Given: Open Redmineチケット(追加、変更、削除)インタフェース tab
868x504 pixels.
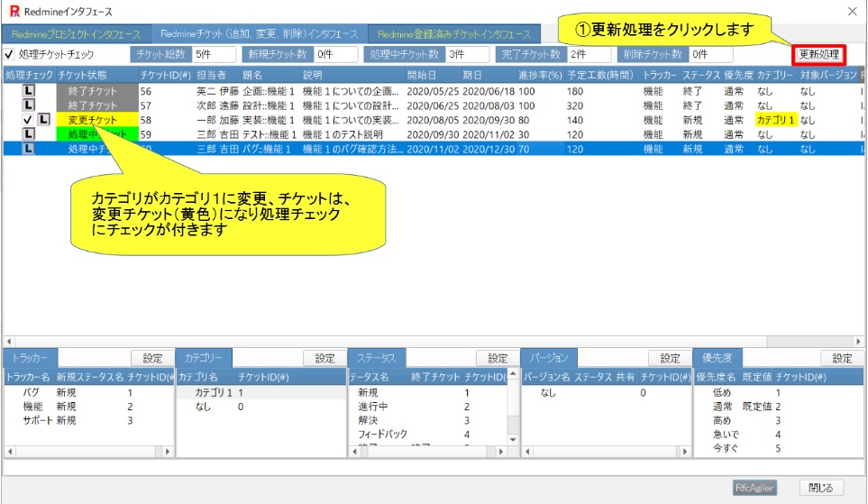Looking at the screenshot, I should click(259, 33).
